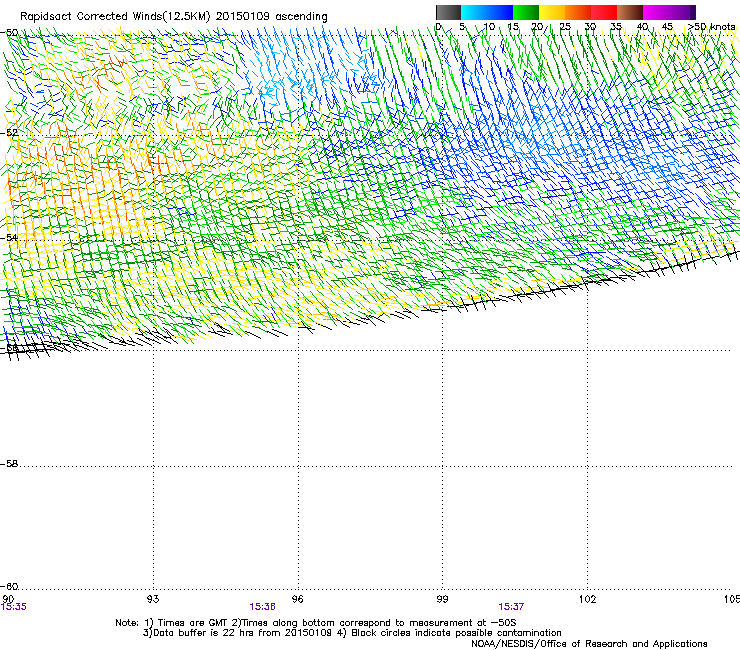Click the brown 35–40 knots legend swatch
The image size is (740, 650).
(630, 12)
